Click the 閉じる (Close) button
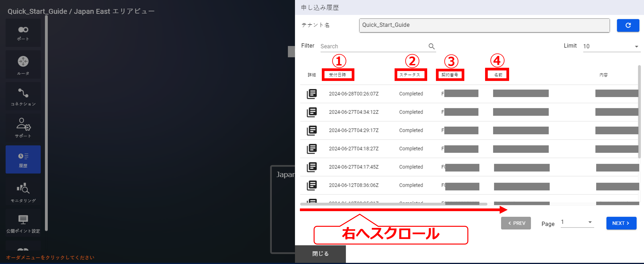Image resolution: width=644 pixels, height=264 pixels. coord(320,254)
